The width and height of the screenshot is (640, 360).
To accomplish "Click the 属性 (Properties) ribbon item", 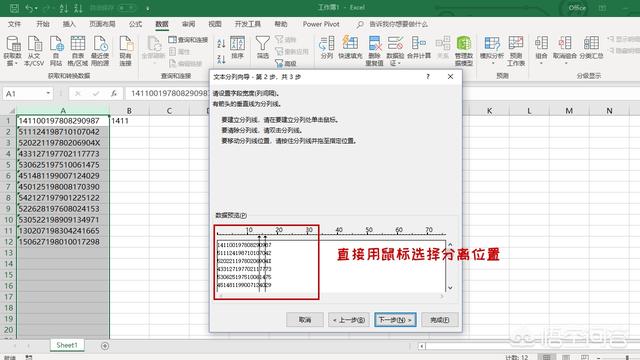I will tap(180, 51).
